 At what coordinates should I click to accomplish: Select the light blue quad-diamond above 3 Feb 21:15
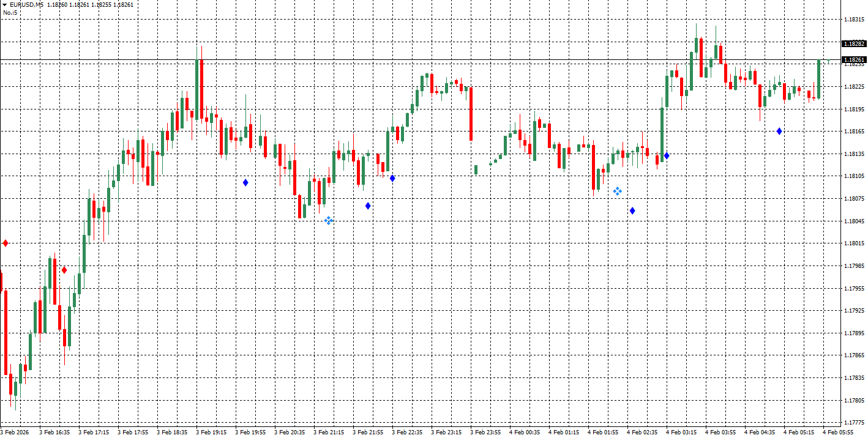[x=329, y=220]
